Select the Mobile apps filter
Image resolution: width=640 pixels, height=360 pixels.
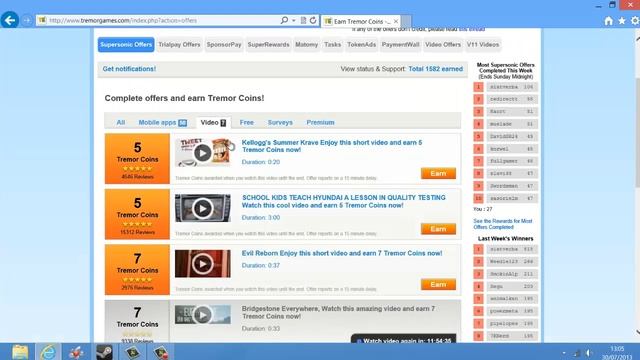(162, 122)
